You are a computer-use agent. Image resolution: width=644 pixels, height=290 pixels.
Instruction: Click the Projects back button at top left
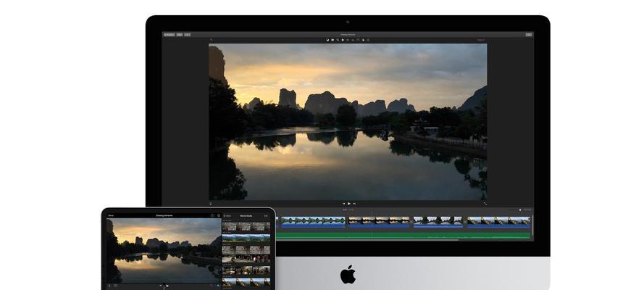[x=169, y=34]
